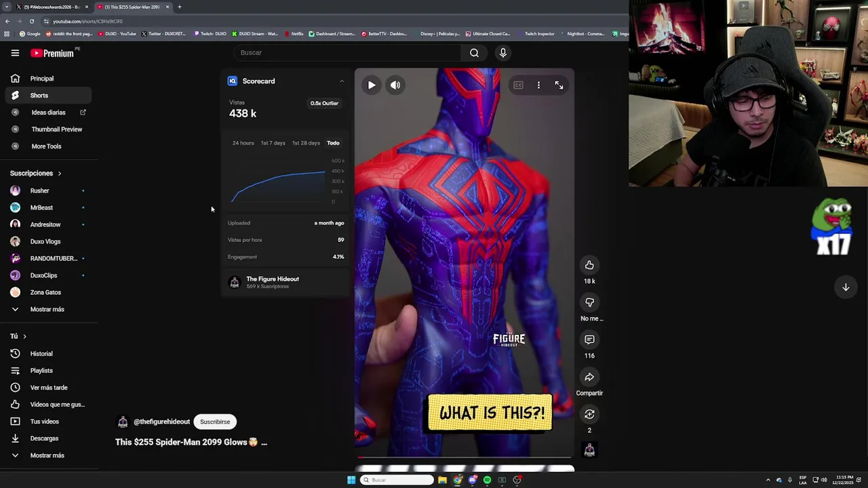
Task: Click the 0.6x Outlier badge
Action: pos(324,104)
